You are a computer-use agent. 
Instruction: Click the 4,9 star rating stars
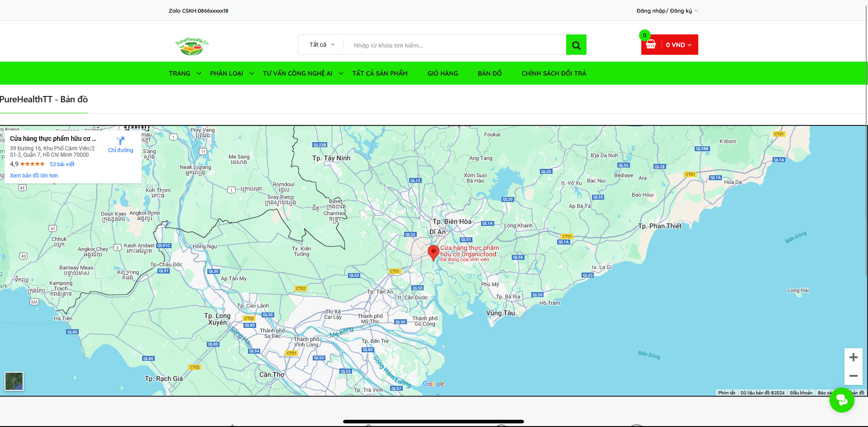[x=32, y=164]
